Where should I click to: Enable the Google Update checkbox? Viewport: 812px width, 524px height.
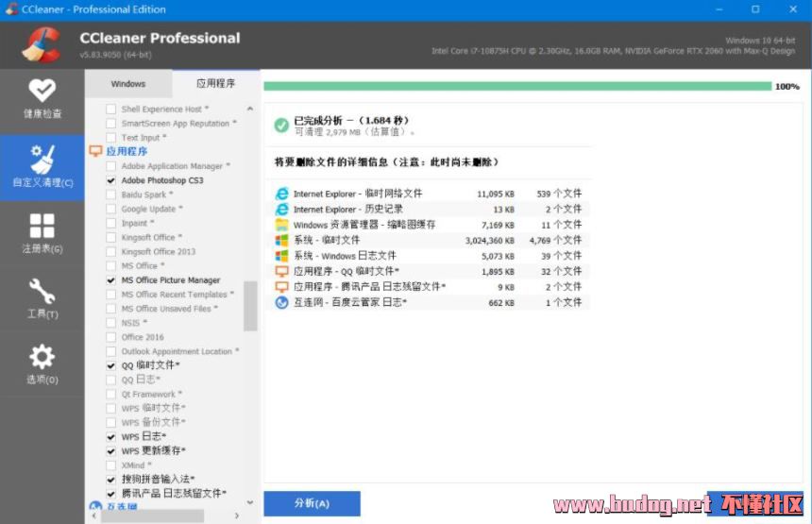[110, 209]
